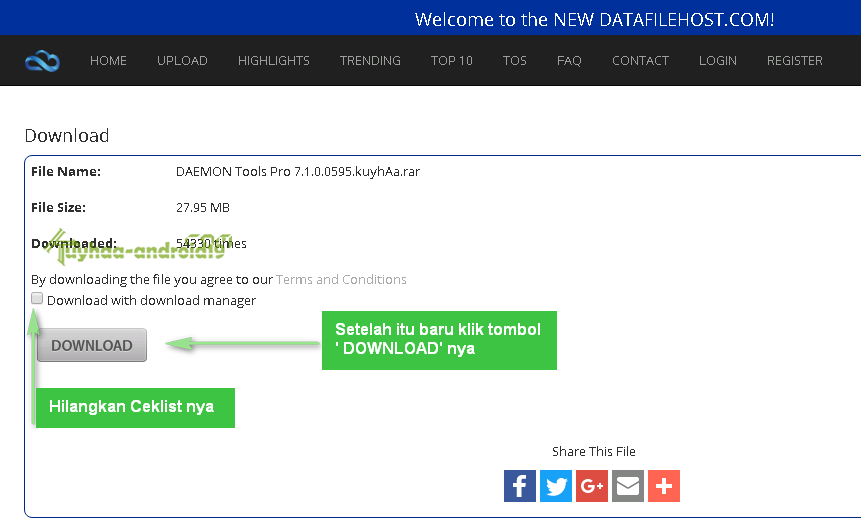Open TOP 10 page

(451, 60)
